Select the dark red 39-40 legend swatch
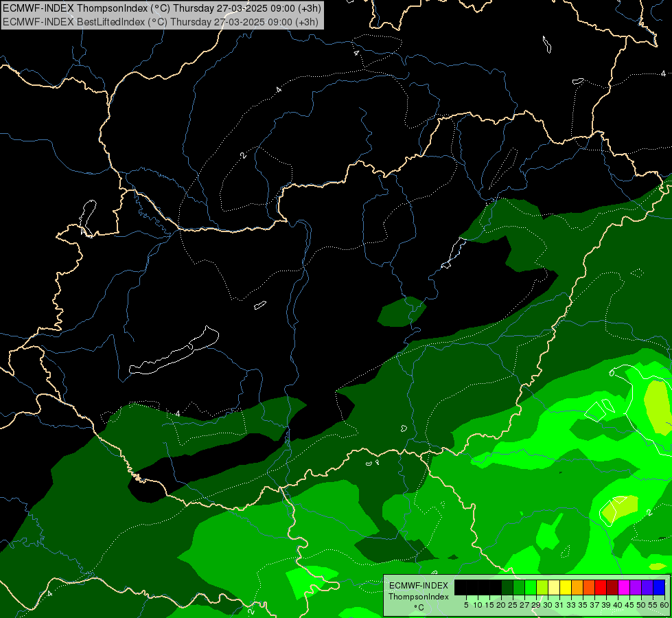The height and width of the screenshot is (618, 672). coord(612,587)
